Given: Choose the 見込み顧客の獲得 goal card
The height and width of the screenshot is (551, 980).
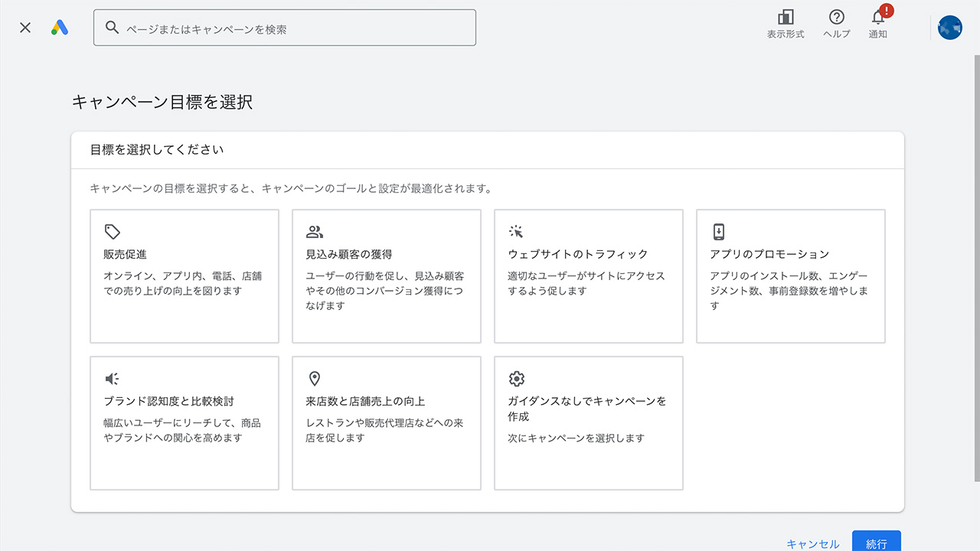Looking at the screenshot, I should pyautogui.click(x=386, y=275).
